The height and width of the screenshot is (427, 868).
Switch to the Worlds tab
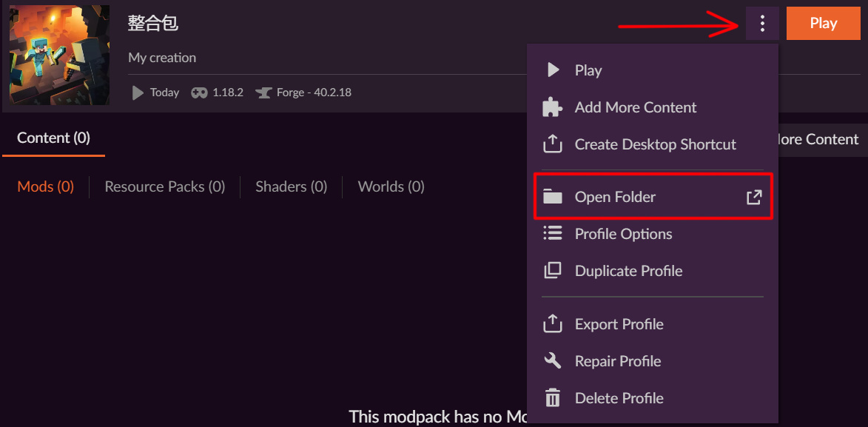[x=391, y=186]
